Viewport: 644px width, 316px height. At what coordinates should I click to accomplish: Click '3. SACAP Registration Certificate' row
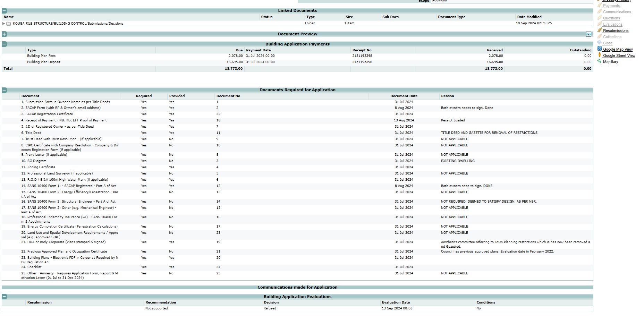47,114
